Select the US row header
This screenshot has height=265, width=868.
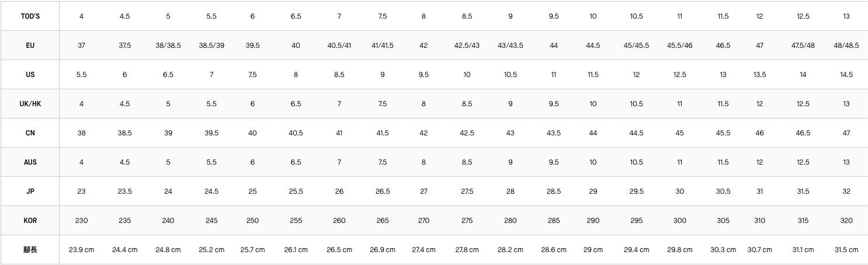(30, 75)
